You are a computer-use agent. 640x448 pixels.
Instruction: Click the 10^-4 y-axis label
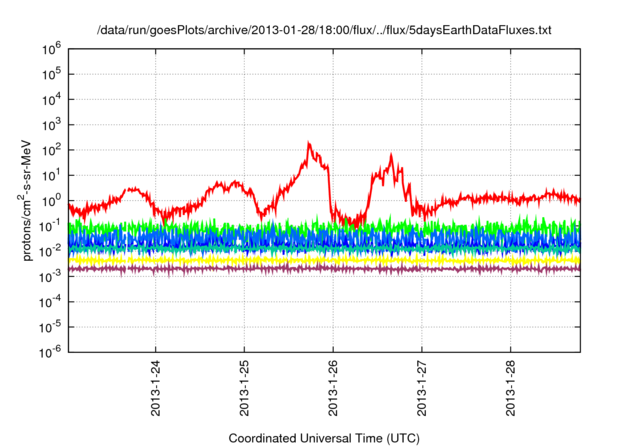point(50,302)
